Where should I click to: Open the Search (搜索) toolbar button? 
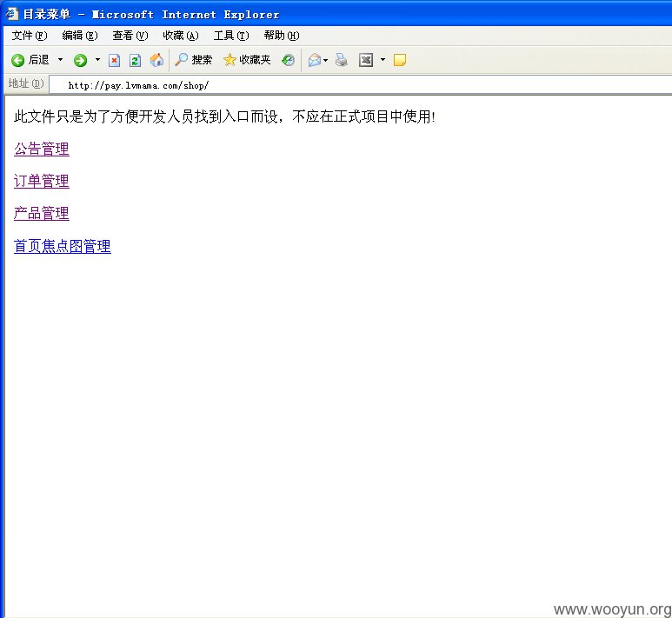193,60
